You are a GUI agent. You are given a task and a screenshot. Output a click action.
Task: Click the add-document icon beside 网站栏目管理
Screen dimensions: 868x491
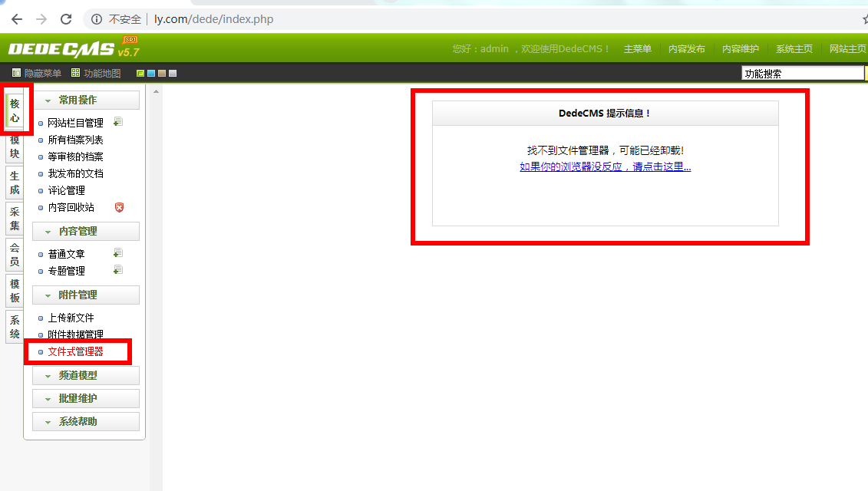click(x=117, y=122)
